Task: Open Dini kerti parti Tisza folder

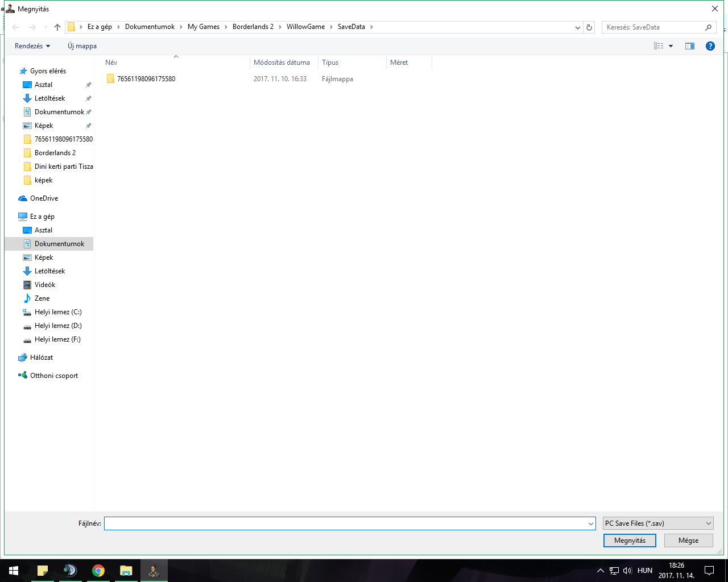Action: (63, 167)
